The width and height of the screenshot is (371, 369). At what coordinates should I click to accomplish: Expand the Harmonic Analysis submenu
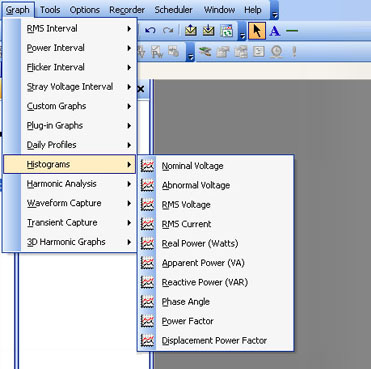70,184
